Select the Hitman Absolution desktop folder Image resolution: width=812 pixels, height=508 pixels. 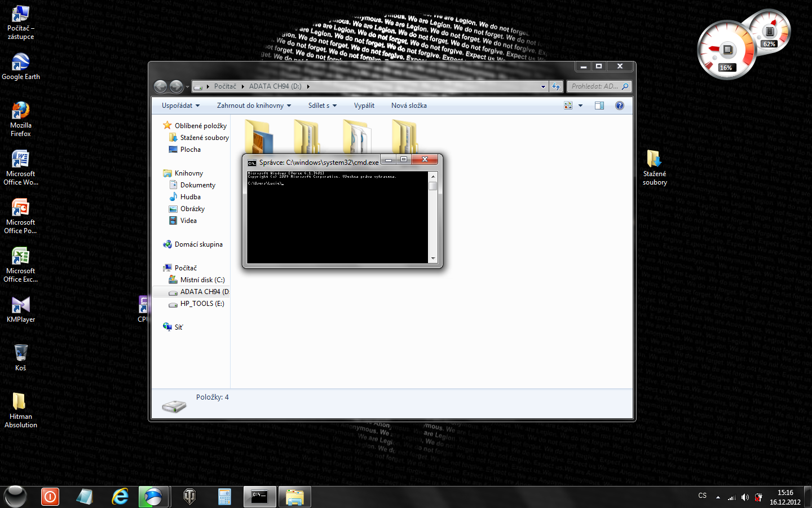[21, 410]
